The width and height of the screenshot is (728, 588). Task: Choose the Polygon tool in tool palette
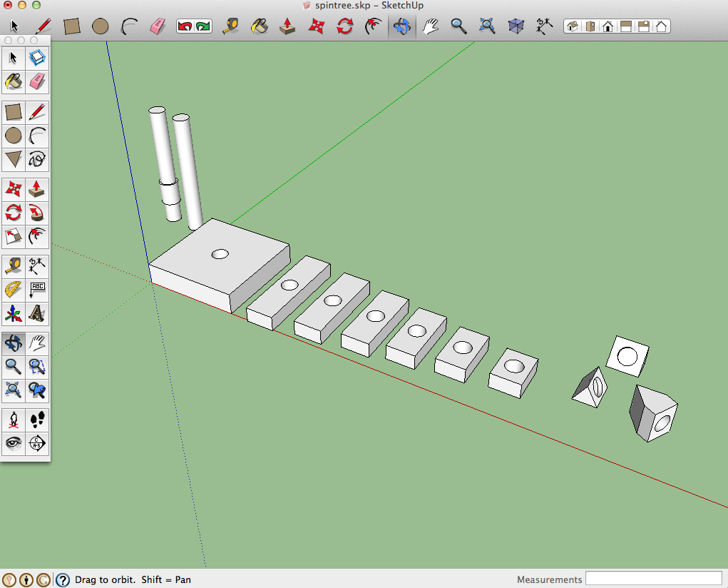[x=13, y=158]
